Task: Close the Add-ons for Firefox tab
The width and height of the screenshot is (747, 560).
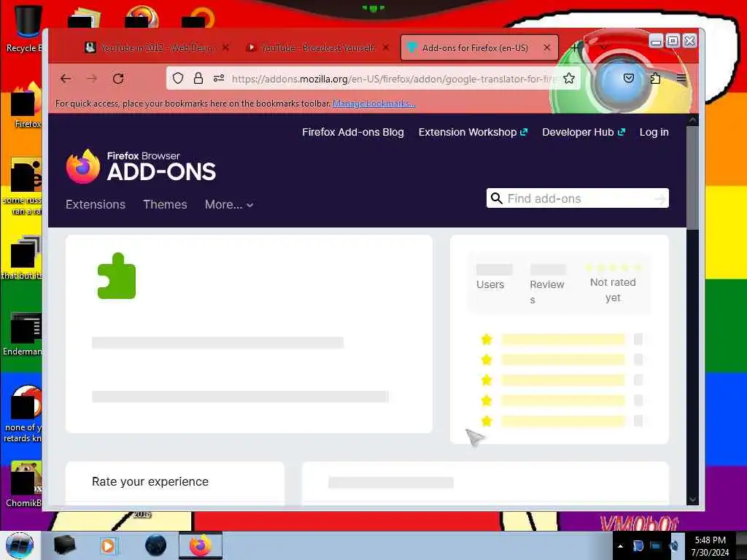Action: [547, 47]
